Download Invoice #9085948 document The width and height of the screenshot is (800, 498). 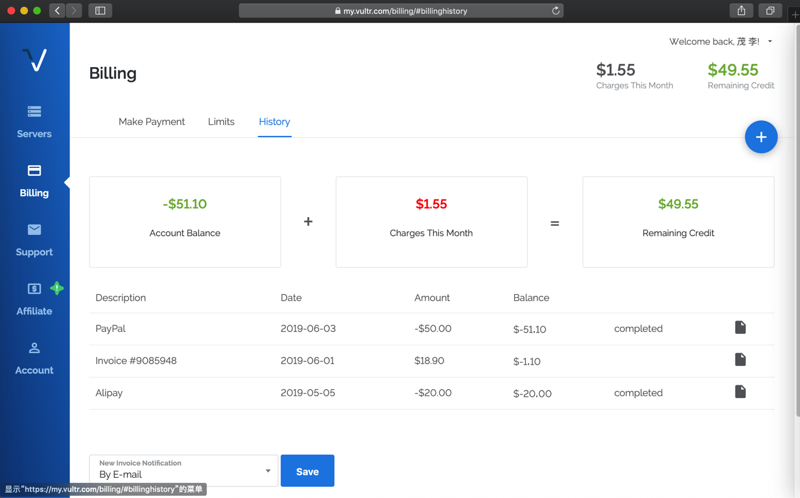coord(740,360)
